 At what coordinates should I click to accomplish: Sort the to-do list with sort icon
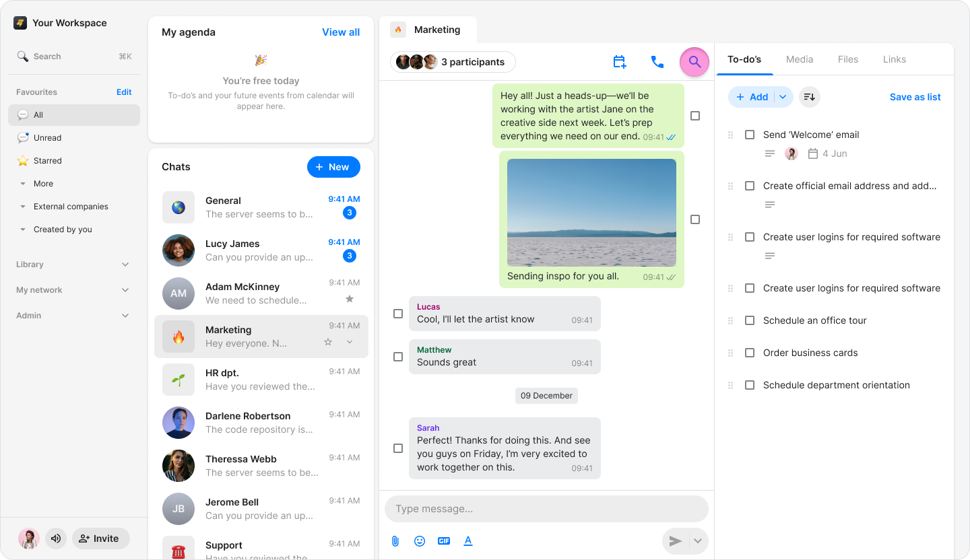point(810,97)
